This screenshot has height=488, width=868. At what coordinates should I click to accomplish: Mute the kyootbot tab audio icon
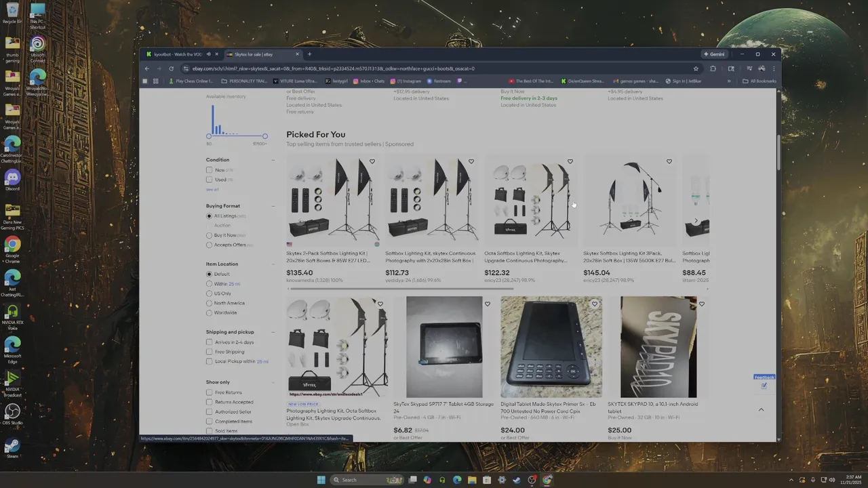tap(208, 54)
